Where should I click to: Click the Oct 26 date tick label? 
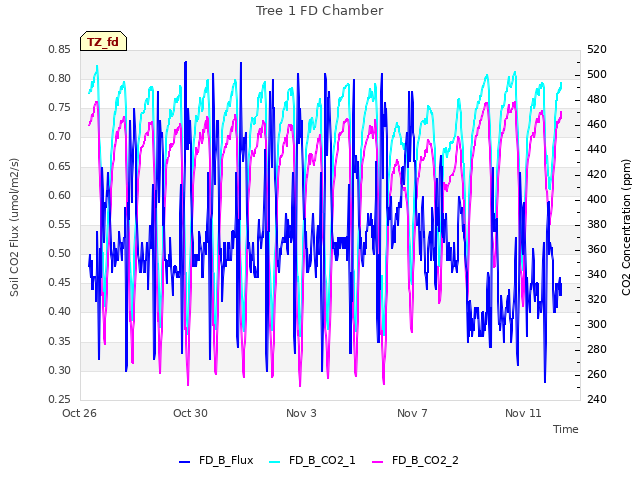click(79, 413)
